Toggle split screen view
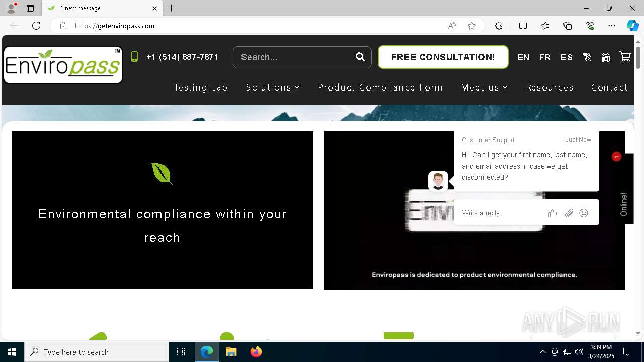Image resolution: width=644 pixels, height=362 pixels. [523, 26]
